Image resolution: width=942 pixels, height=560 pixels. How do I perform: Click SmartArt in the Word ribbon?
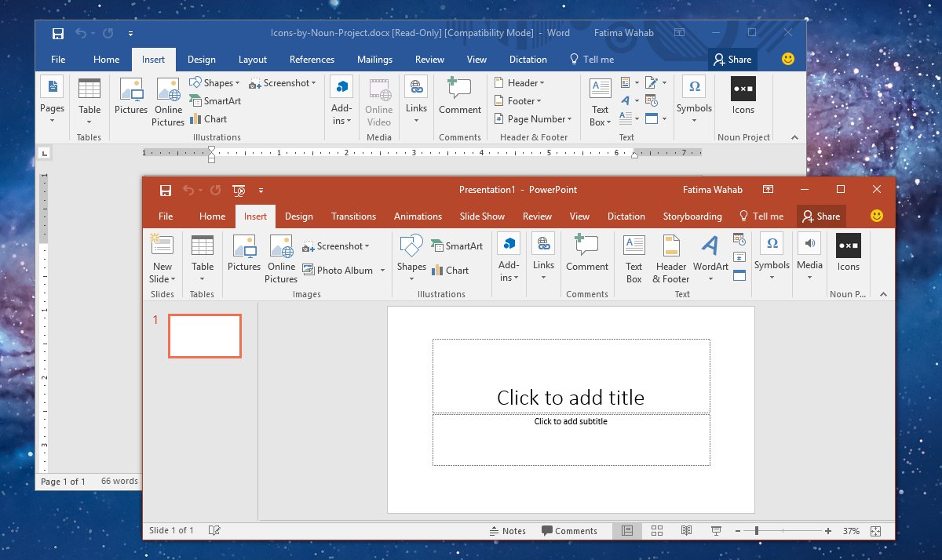tap(215, 101)
